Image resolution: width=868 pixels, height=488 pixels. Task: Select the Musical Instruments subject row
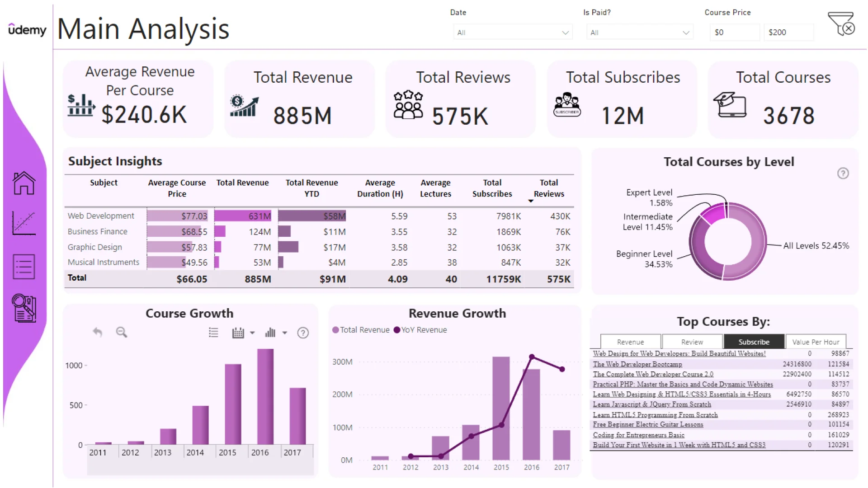pyautogui.click(x=319, y=262)
